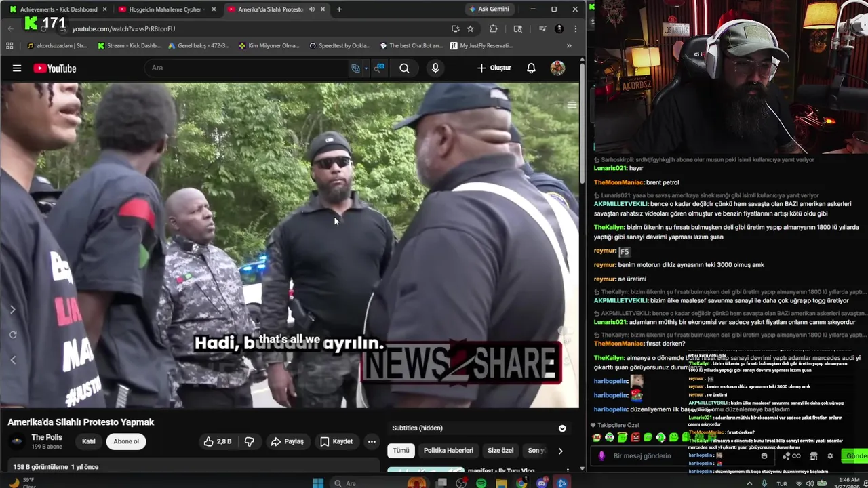Viewport: 868px width, 488px height.
Task: Click the purple microphone in chat box
Action: point(601,455)
